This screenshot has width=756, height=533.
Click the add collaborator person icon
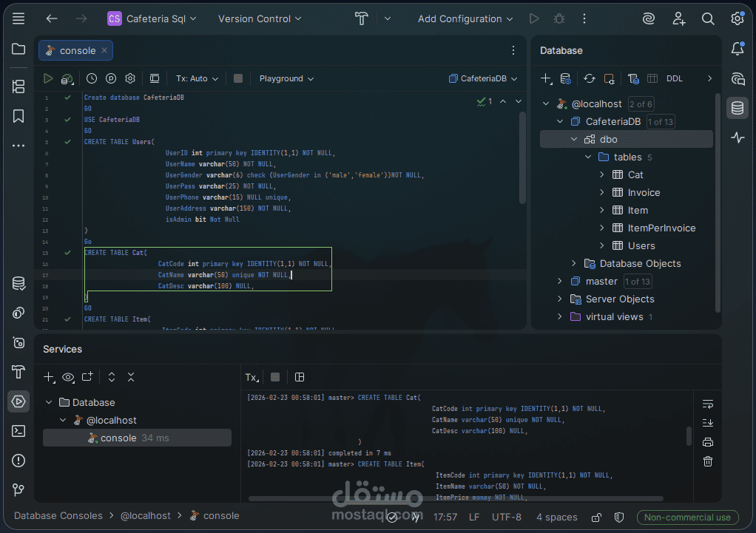(x=678, y=18)
